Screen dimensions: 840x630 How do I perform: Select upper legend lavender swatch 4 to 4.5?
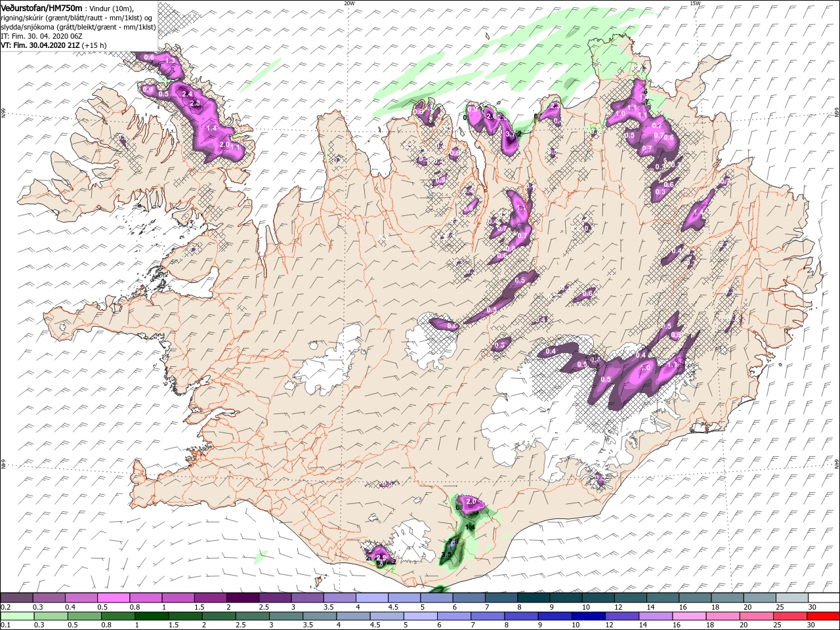click(x=371, y=597)
